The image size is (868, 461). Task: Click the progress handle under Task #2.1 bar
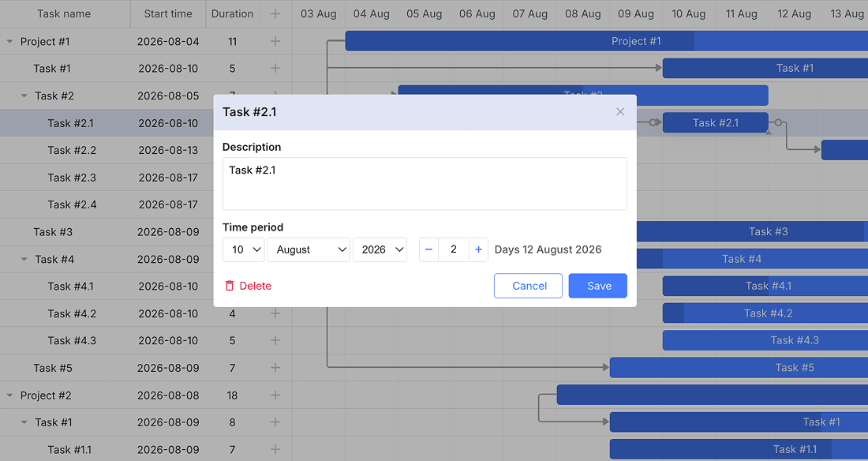click(x=768, y=133)
